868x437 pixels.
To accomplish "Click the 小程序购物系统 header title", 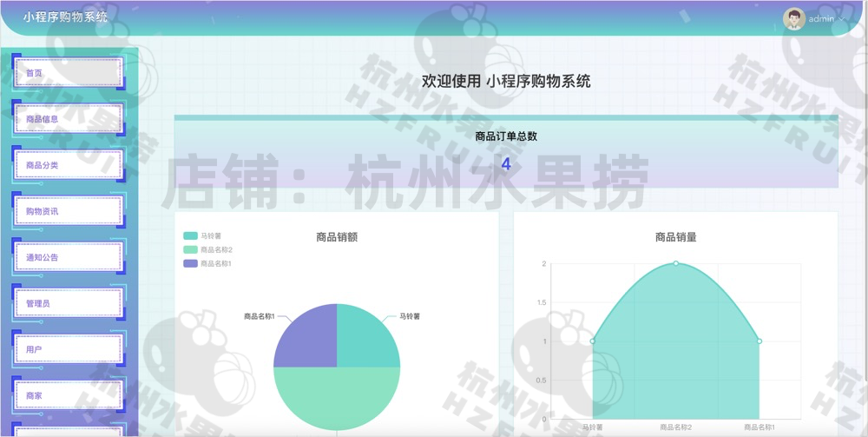I will (x=65, y=17).
